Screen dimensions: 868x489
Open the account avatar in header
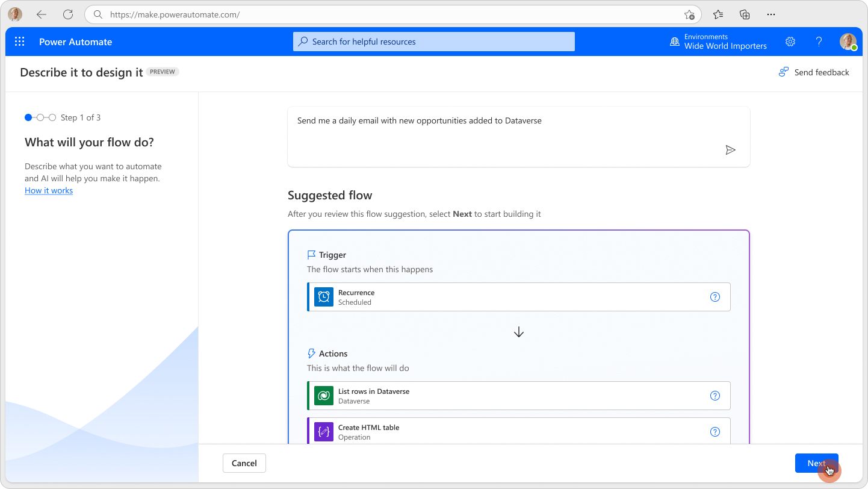tap(848, 42)
